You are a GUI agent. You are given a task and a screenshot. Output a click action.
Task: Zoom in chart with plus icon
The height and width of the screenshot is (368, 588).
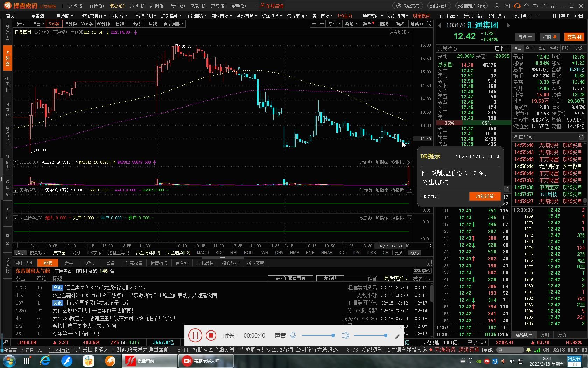[x=314, y=24]
